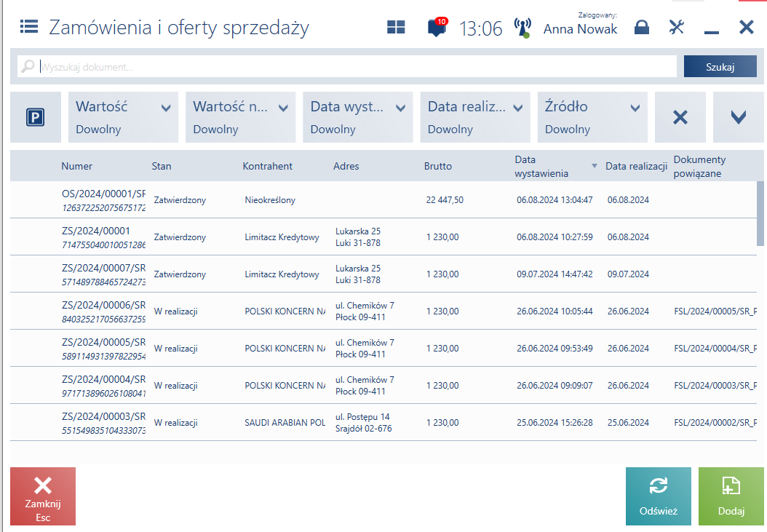
Task: Toggle the parked documents P filter
Action: (x=36, y=117)
